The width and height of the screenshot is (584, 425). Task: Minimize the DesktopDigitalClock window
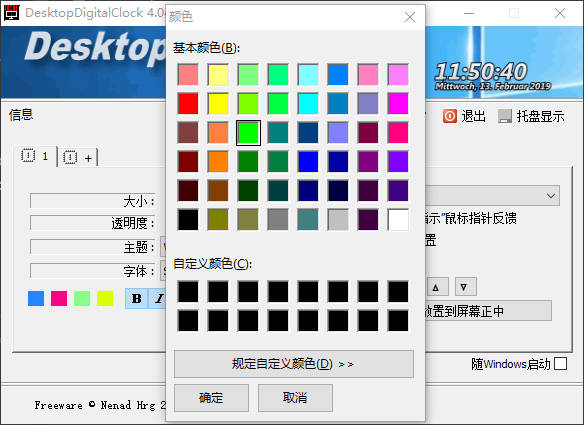(469, 13)
